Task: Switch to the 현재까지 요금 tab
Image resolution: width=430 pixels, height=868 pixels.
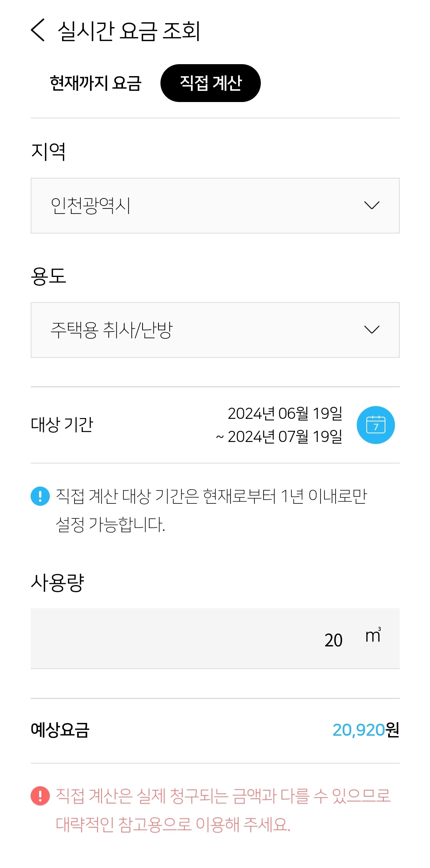Action: 96,83
